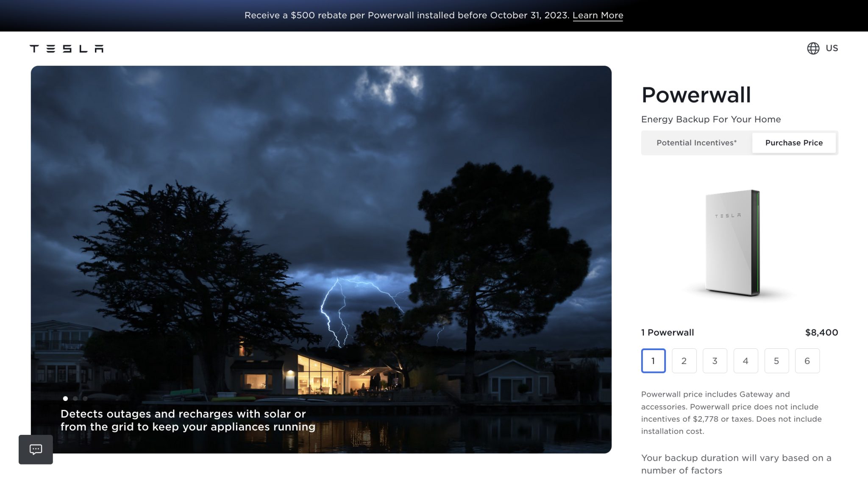Click the 'Powerwall price includes Gateway' note
This screenshot has width=868, height=484.
732,412
